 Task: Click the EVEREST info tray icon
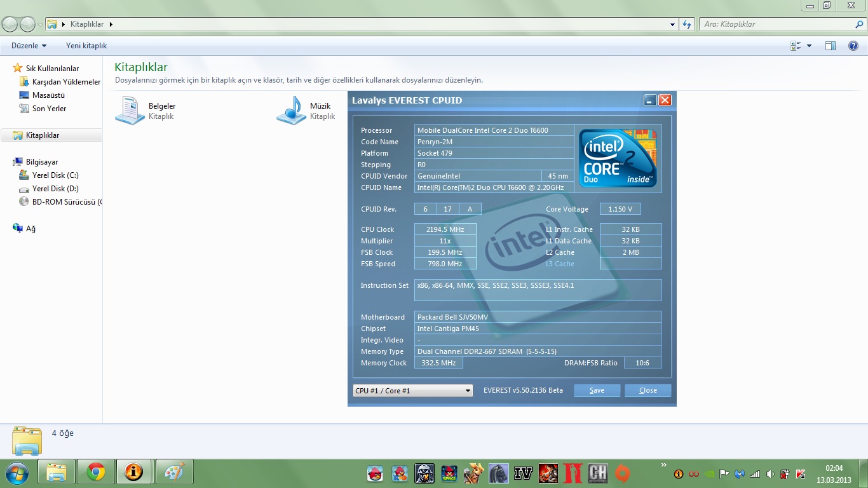(x=679, y=473)
